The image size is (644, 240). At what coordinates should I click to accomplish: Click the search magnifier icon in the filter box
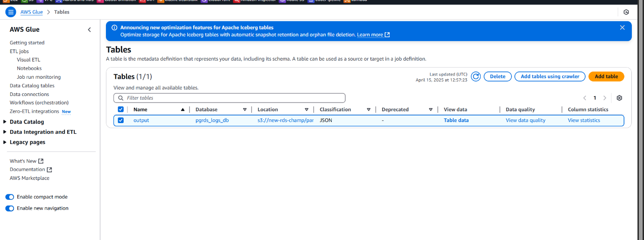point(121,98)
